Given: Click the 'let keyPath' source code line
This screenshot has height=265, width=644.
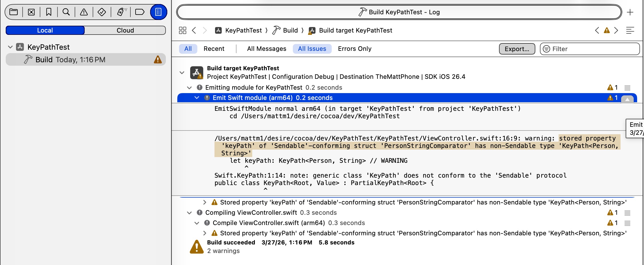Looking at the screenshot, I should click(x=319, y=160).
